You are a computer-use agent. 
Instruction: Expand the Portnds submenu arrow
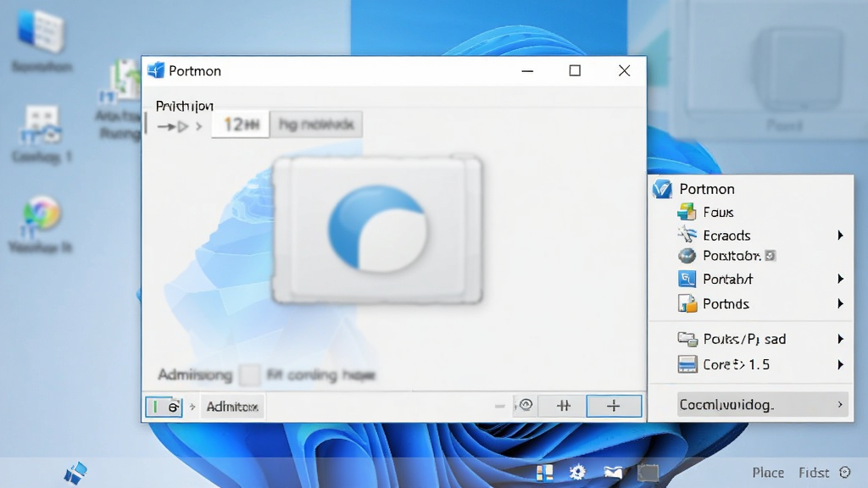coord(840,303)
